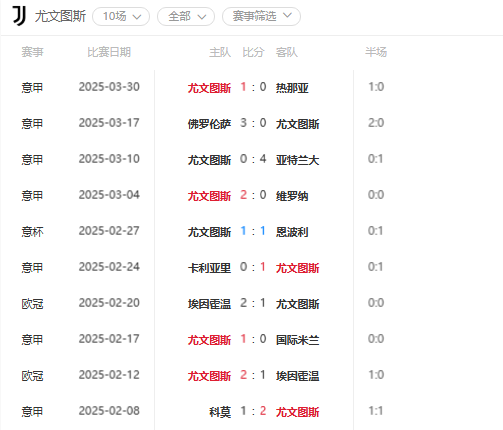The image size is (503, 430).
Task: Select the 比赛日期 column header
Action: pos(109,52)
